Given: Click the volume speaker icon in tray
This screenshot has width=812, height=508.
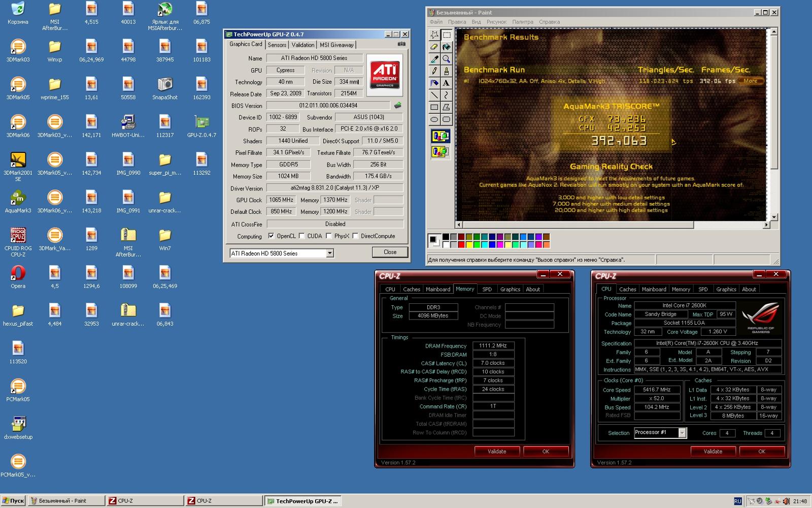Looking at the screenshot, I should coord(786,501).
